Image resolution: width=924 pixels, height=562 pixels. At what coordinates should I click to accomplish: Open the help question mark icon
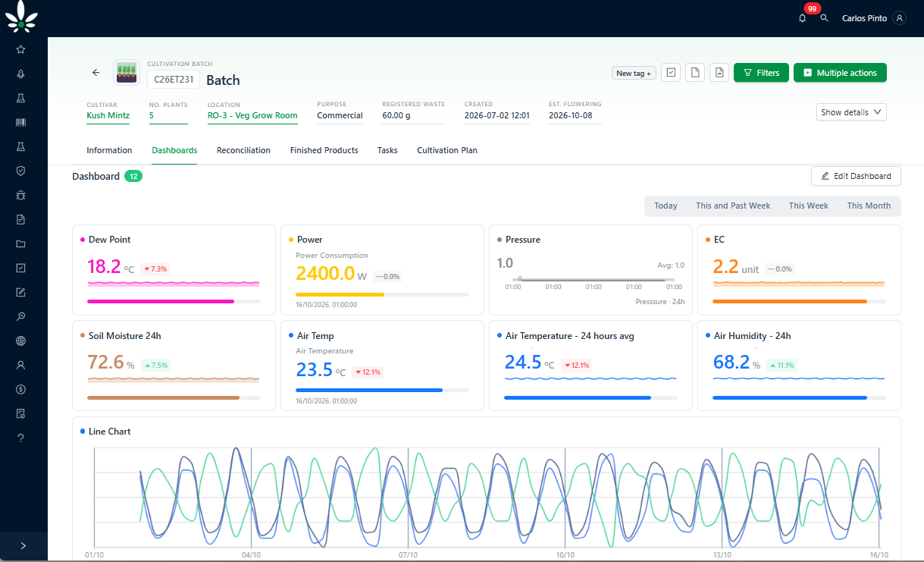point(20,438)
